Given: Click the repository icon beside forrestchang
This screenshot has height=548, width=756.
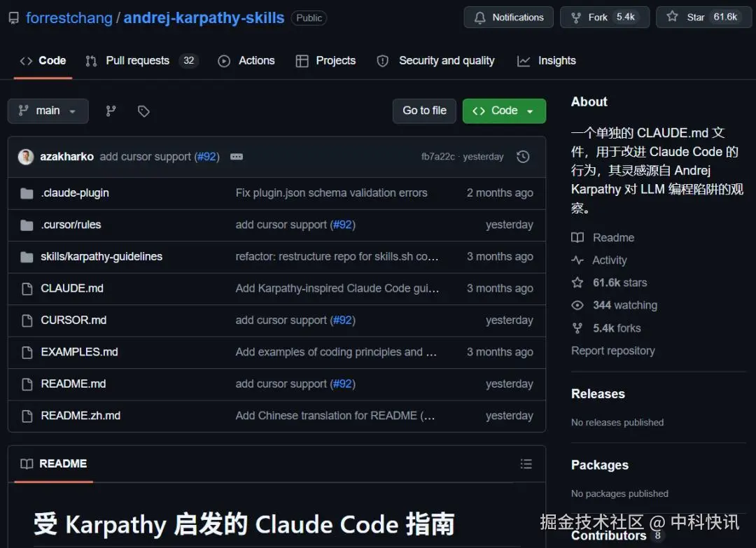Looking at the screenshot, I should pos(14,18).
